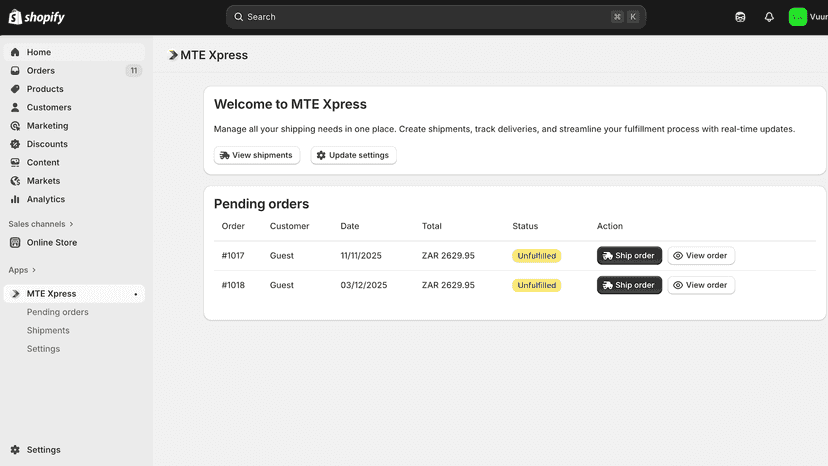Open the Home page
This screenshot has width=828, height=466.
(74, 52)
